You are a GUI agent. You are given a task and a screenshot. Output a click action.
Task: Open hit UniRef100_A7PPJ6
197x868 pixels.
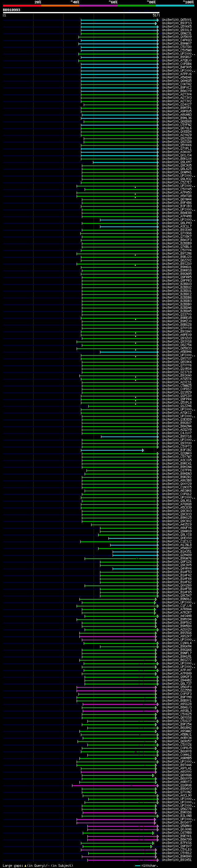[x=176, y=74]
